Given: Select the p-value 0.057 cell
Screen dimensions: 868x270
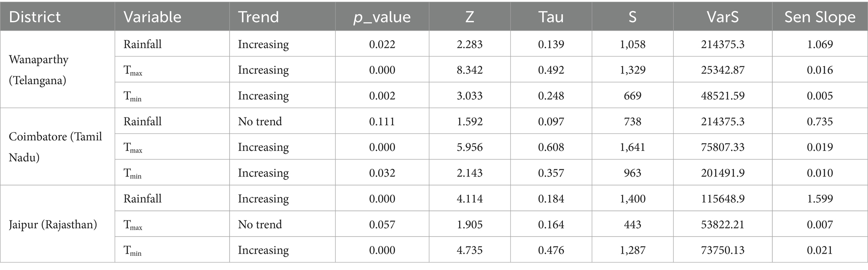Looking at the screenshot, I should 382,224.
